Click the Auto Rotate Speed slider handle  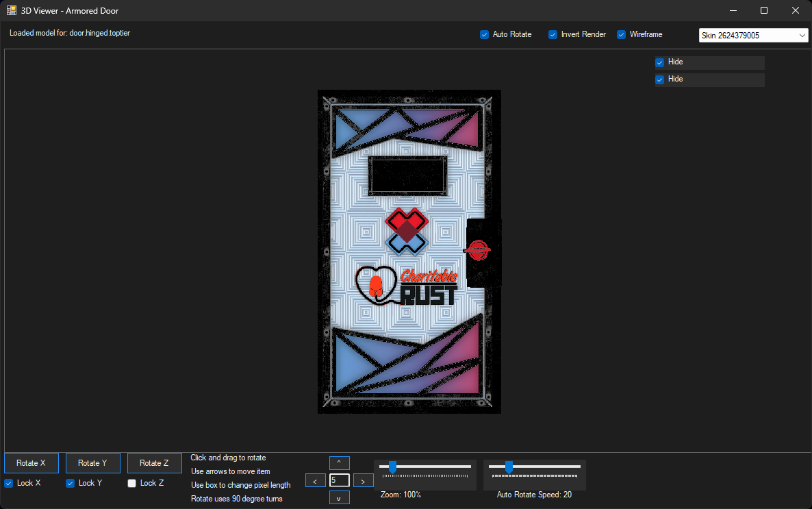point(509,467)
